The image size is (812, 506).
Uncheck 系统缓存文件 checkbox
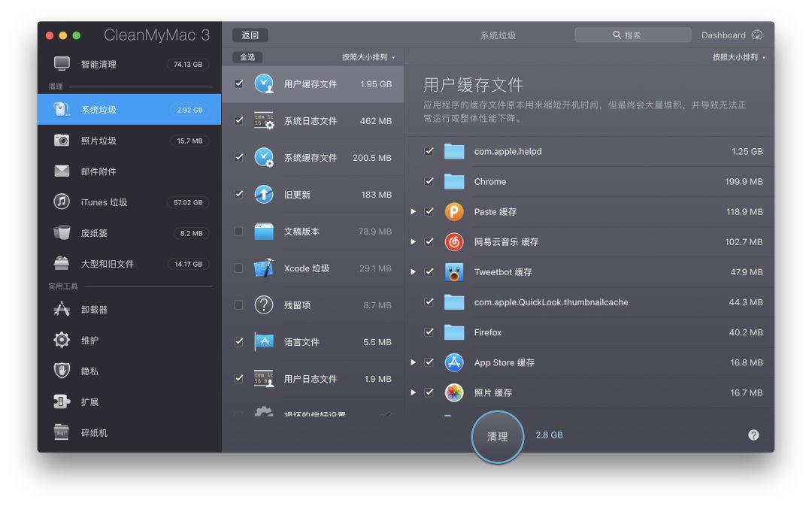point(239,157)
